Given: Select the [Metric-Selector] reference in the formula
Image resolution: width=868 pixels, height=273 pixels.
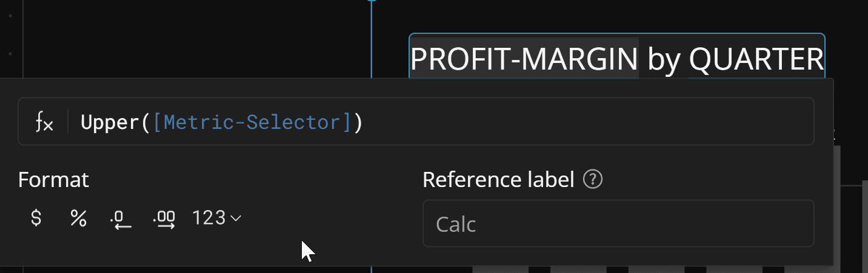Looking at the screenshot, I should [252, 123].
